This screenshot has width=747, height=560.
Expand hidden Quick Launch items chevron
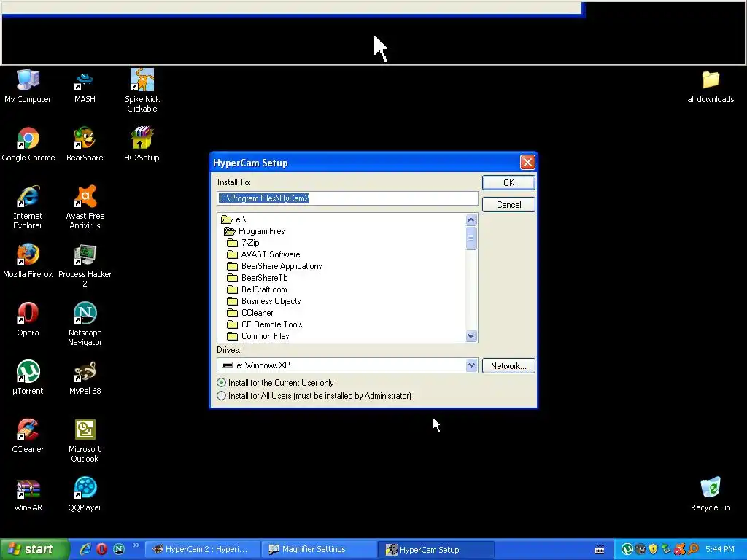(136, 545)
